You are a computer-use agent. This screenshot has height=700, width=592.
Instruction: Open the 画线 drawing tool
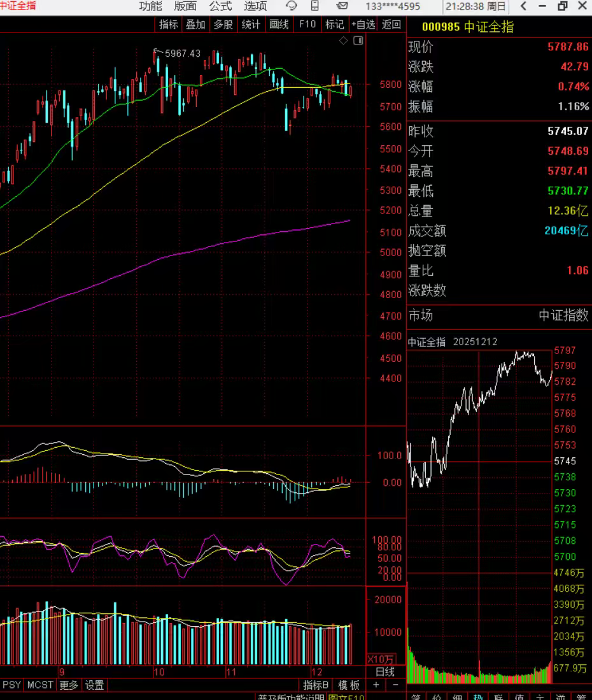click(x=279, y=25)
